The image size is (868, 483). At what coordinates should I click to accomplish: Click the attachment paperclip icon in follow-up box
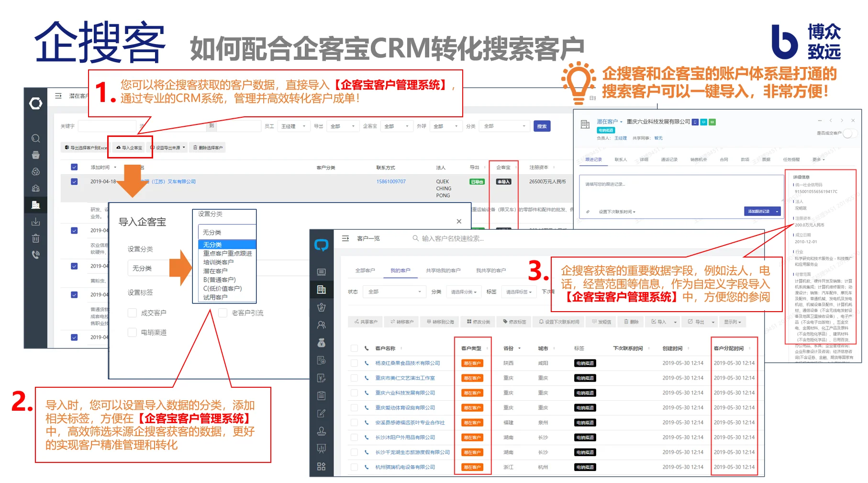[x=588, y=212]
